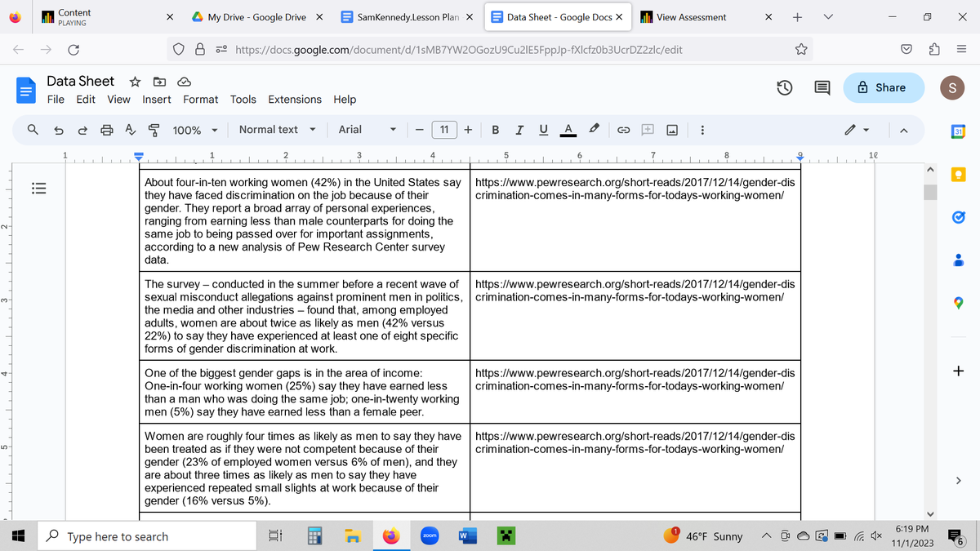
Task: Open the text color picker
Action: tap(568, 129)
